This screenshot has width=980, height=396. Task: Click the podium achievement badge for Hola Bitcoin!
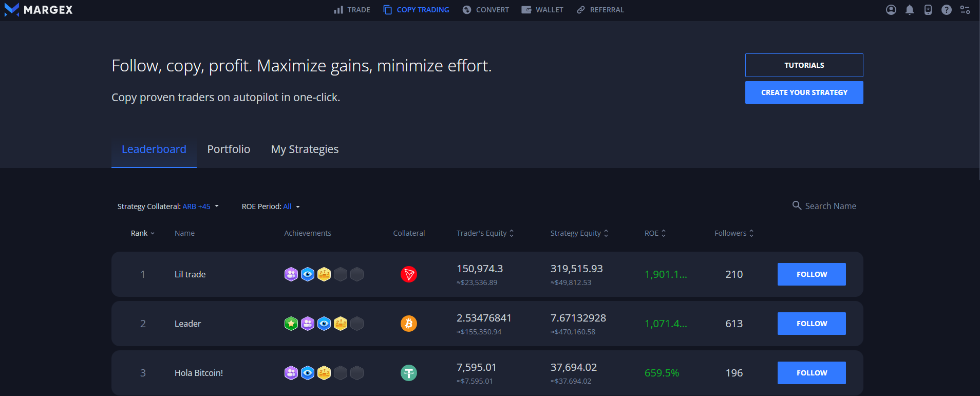coord(324,373)
